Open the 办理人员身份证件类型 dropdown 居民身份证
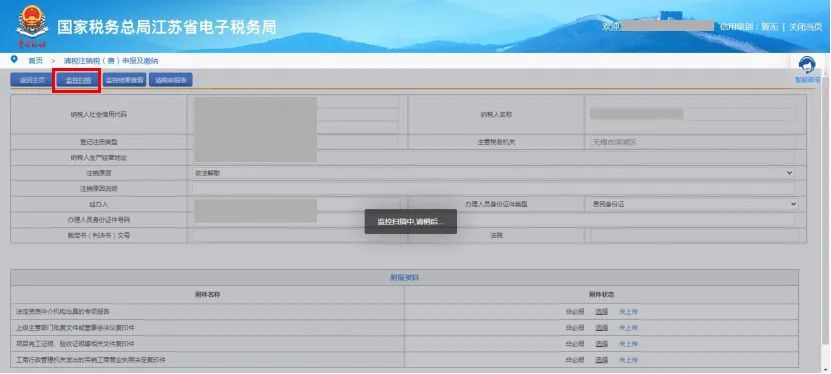Screen dimensions: 831x374 694,204
